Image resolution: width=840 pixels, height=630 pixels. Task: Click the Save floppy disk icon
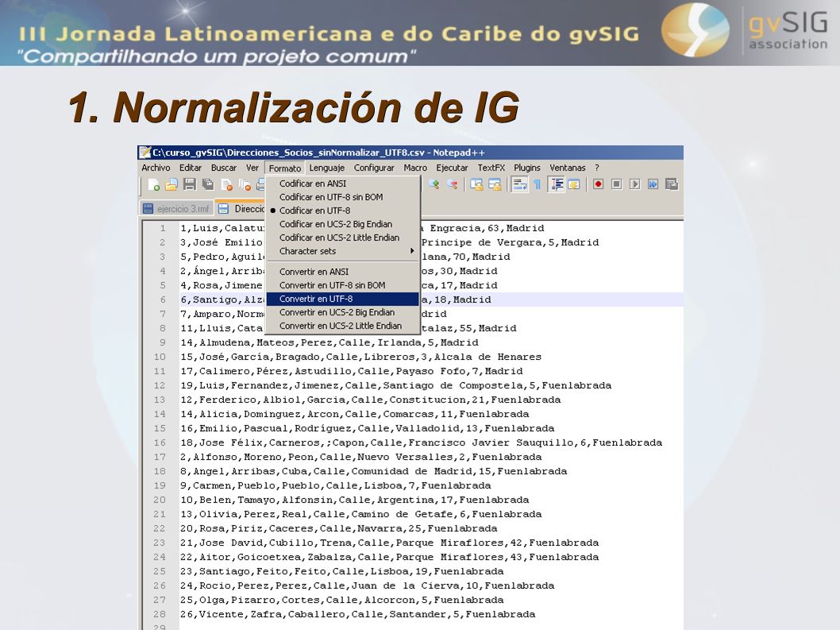pos(189,185)
